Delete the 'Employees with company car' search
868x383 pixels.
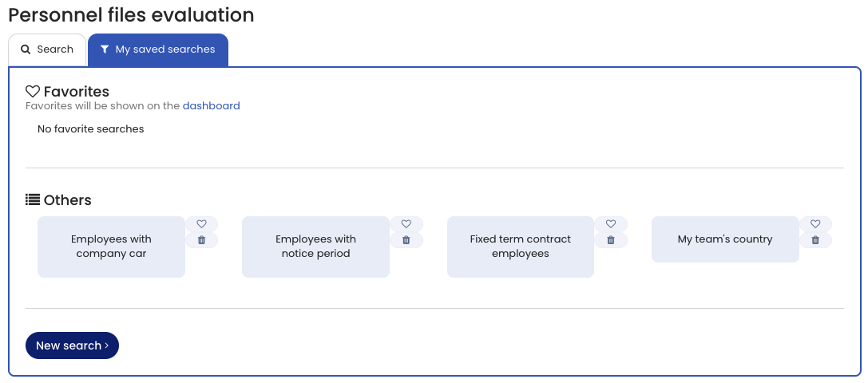pyautogui.click(x=202, y=240)
